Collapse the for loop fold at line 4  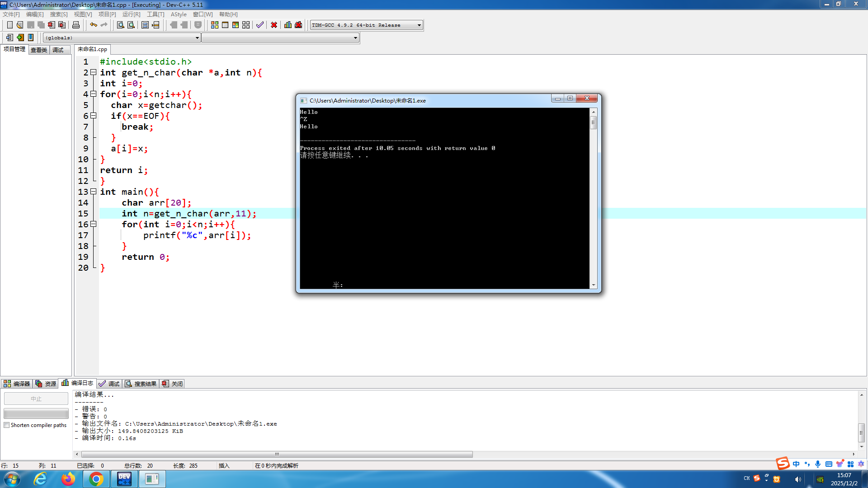pos(94,94)
